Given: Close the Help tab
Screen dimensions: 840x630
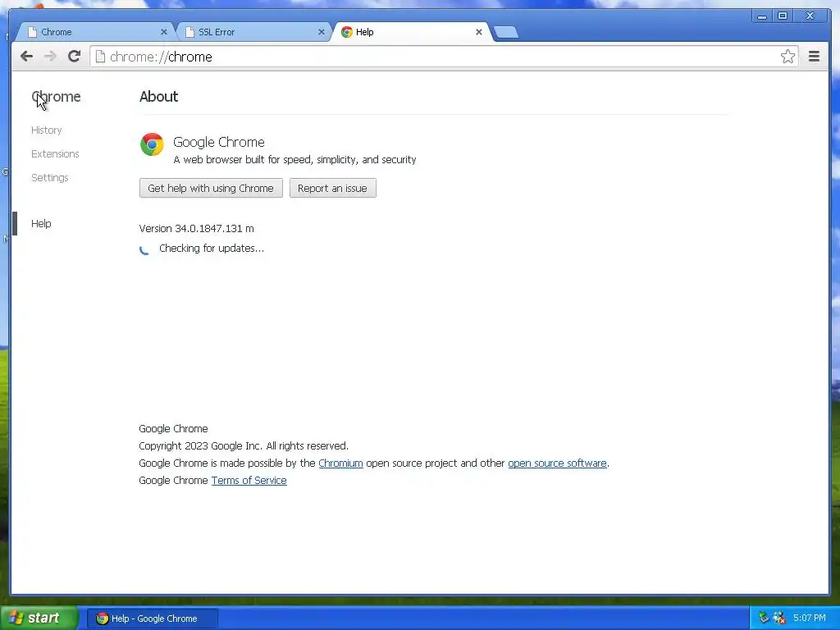Looking at the screenshot, I should point(479,32).
